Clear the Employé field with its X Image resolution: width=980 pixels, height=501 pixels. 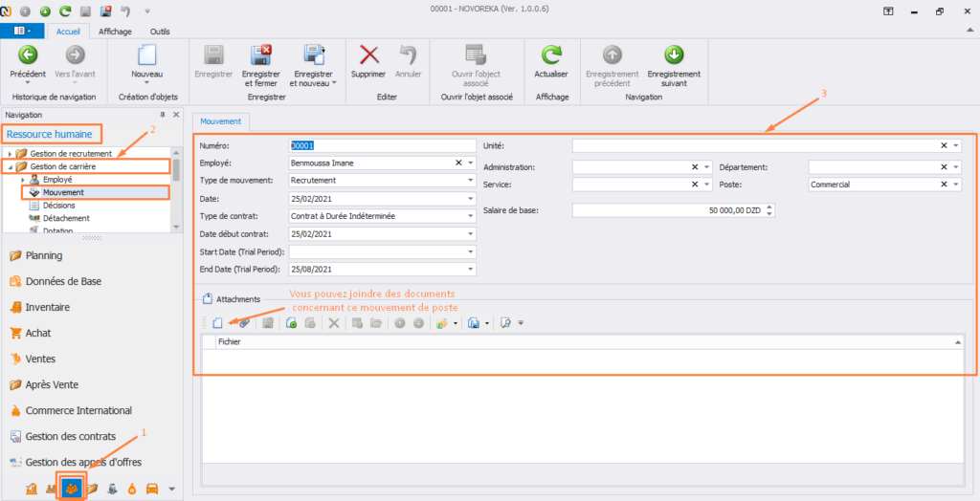tap(458, 163)
